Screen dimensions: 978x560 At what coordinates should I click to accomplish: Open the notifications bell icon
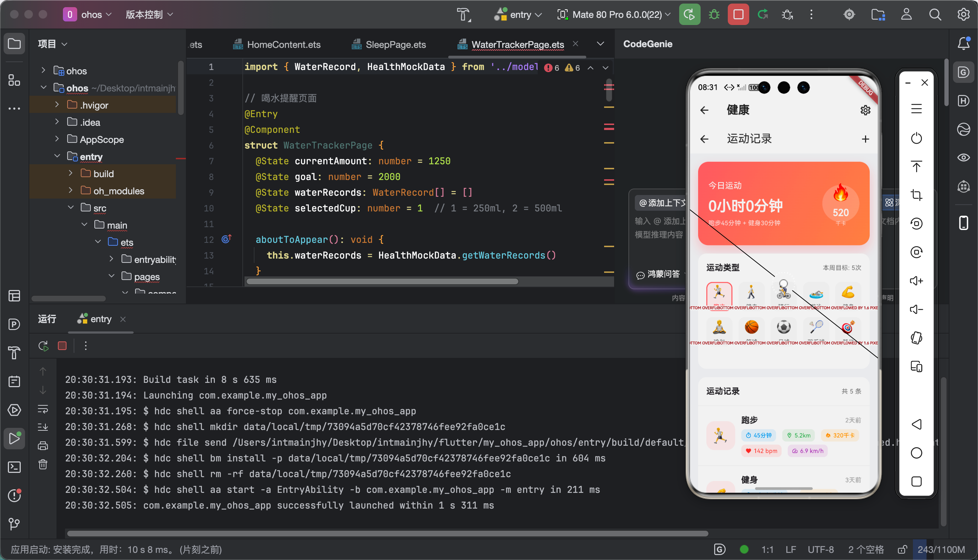click(963, 44)
